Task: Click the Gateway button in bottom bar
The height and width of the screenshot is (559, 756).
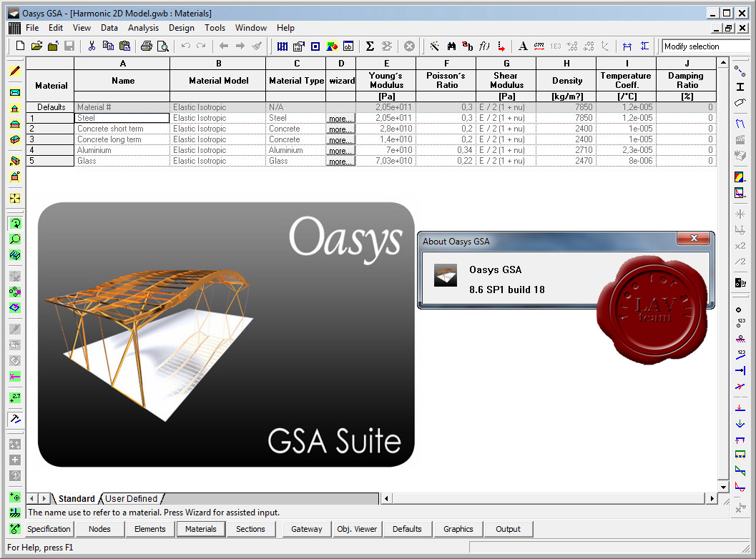Action: (x=306, y=529)
